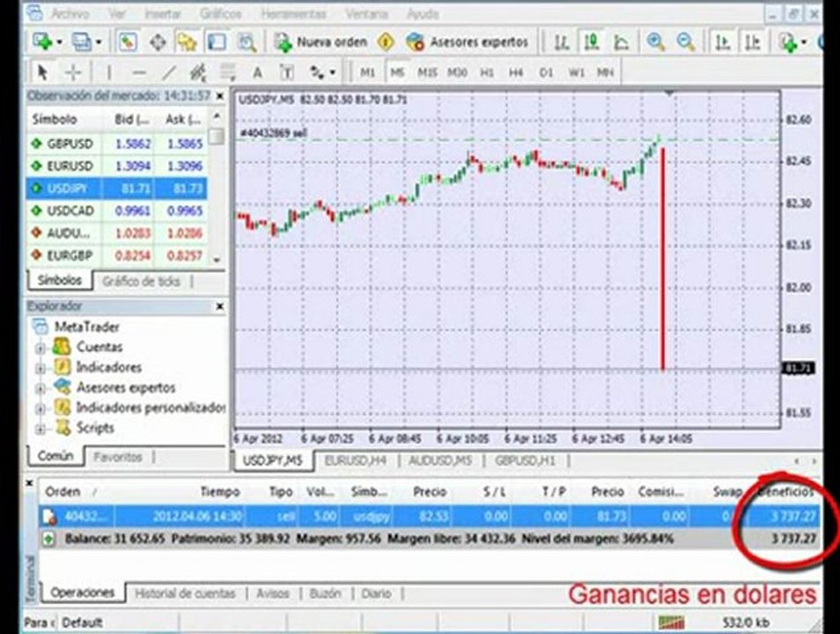Viewport: 840px width, 634px height.
Task: Zoom in on the chart
Action: click(x=656, y=41)
